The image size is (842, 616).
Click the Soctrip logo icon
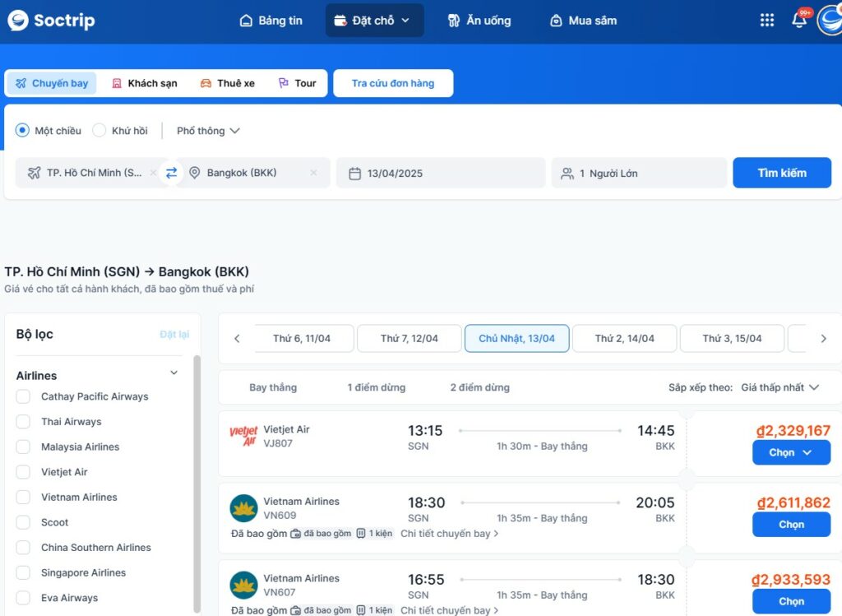pos(18,21)
